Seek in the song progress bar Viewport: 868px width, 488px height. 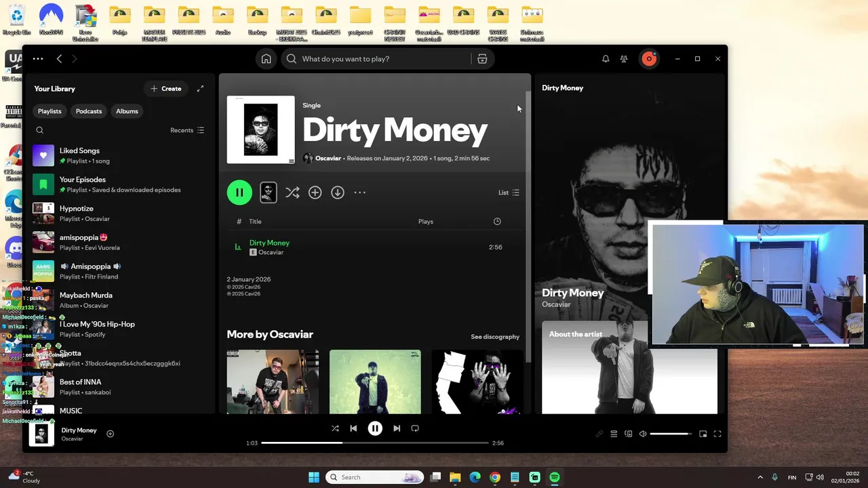point(375,443)
